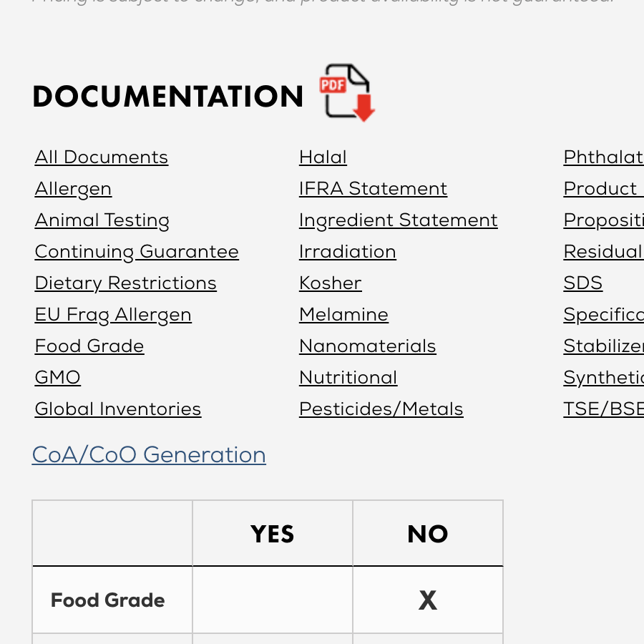
Task: Click the PDF download icon
Action: pyautogui.click(x=348, y=93)
